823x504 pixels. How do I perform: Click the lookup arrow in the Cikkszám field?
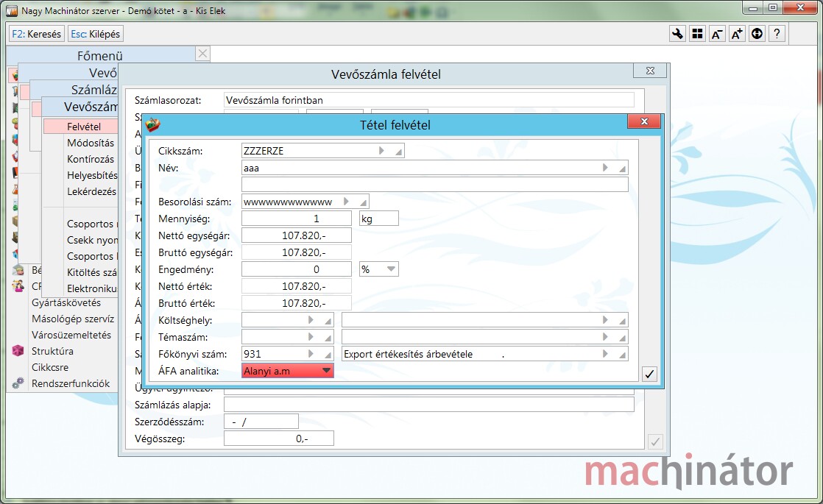pos(381,151)
